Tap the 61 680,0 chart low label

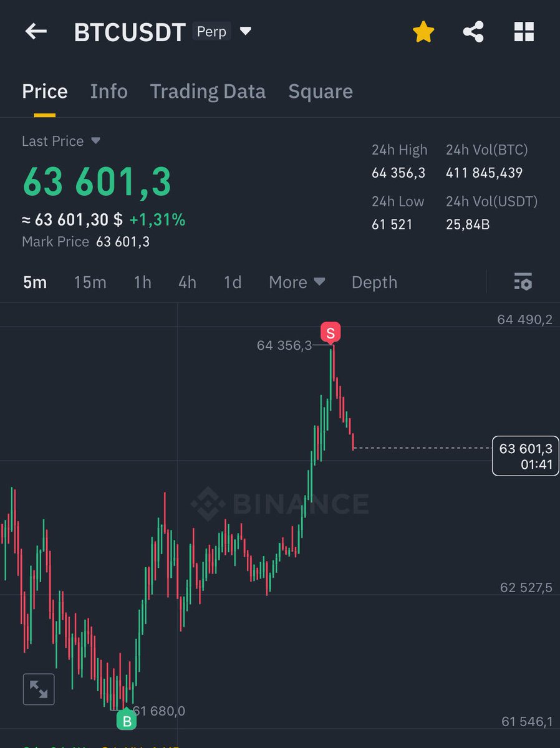point(159,711)
